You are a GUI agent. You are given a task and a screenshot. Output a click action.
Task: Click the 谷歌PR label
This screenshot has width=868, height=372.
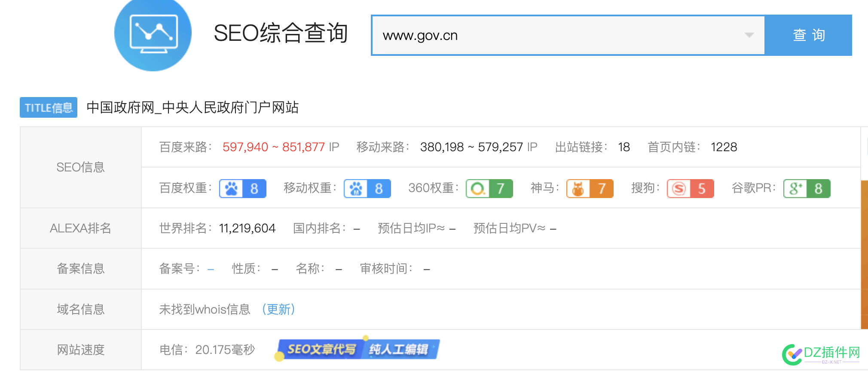click(x=754, y=188)
